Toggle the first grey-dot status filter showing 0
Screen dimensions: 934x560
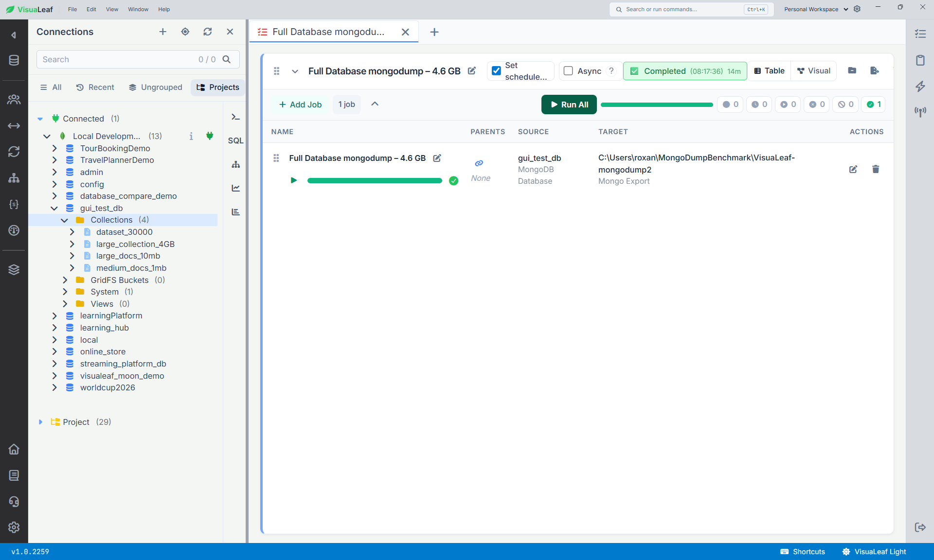730,105
